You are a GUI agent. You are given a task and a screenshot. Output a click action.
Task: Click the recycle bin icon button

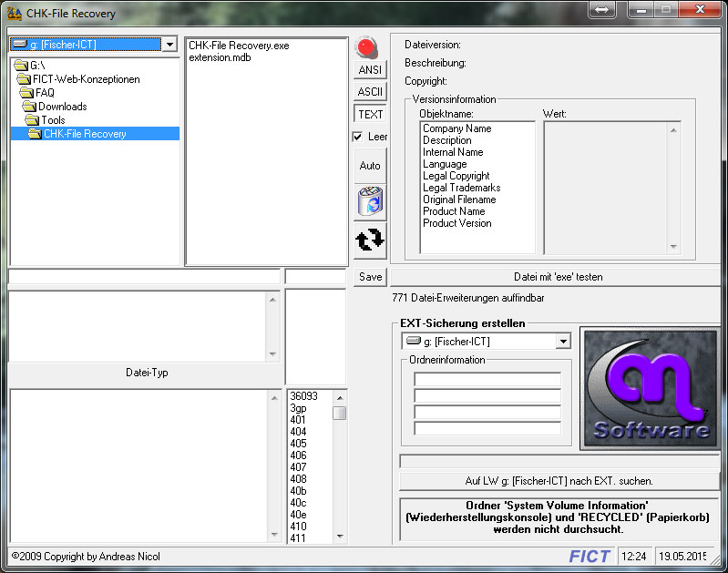[370, 202]
